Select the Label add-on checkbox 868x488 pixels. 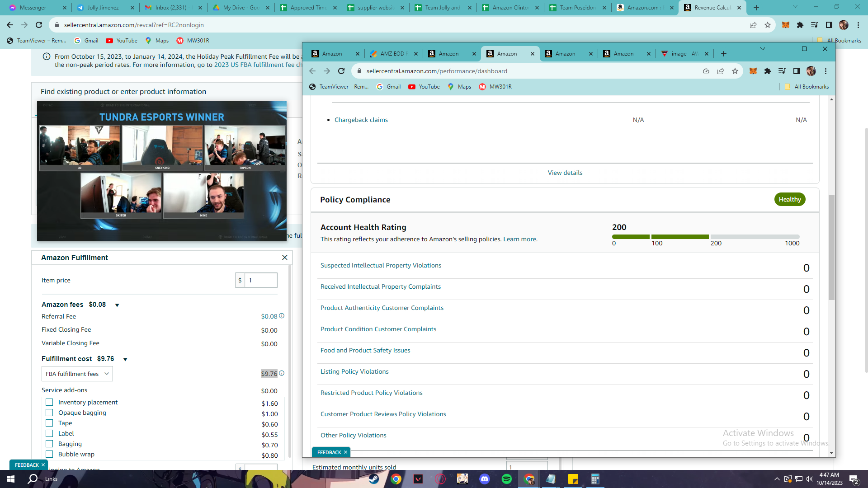[49, 433]
